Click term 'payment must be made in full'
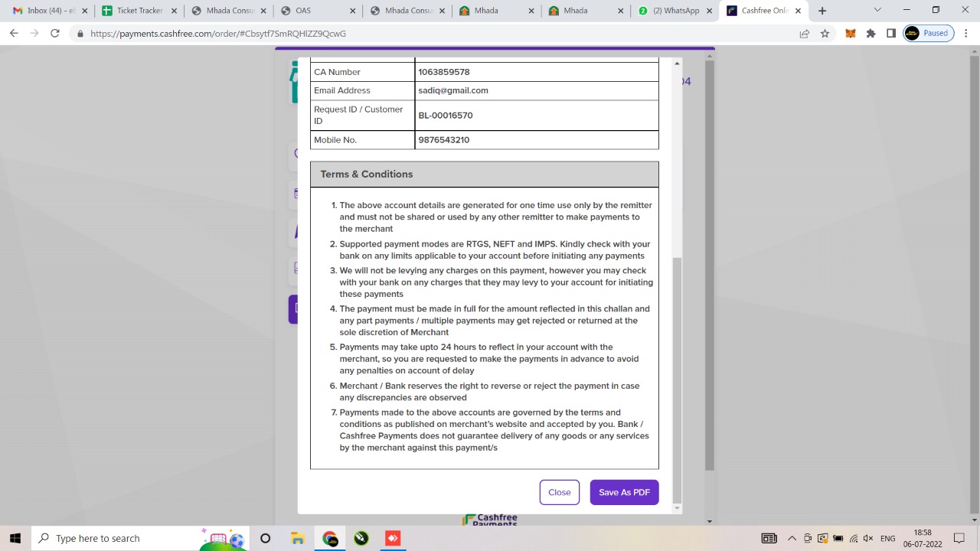 tap(495, 321)
